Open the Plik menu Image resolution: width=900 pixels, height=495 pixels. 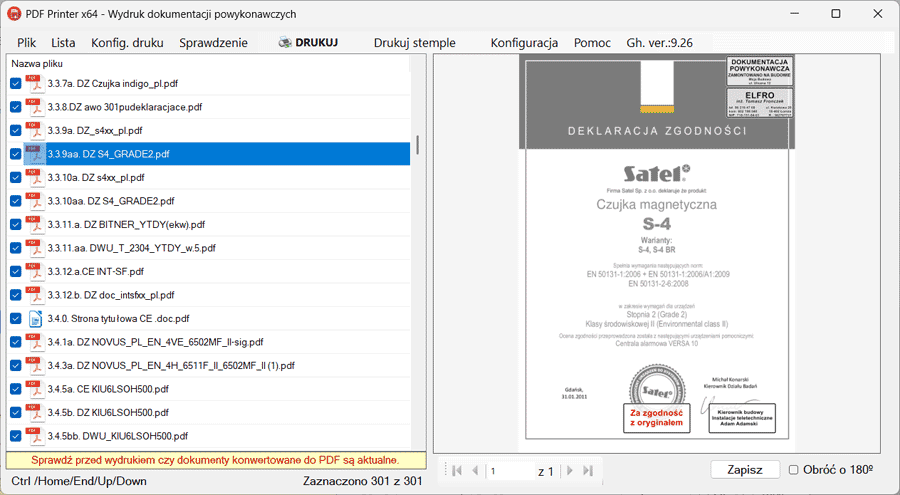pos(27,43)
